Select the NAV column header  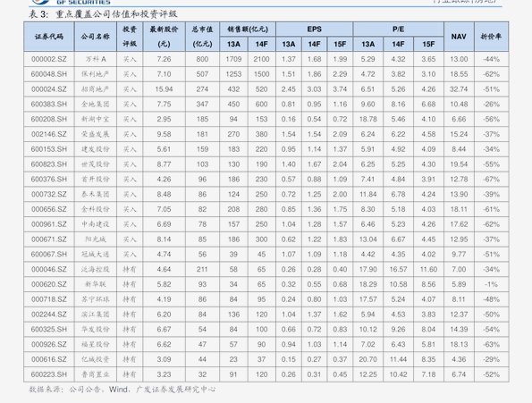point(459,37)
